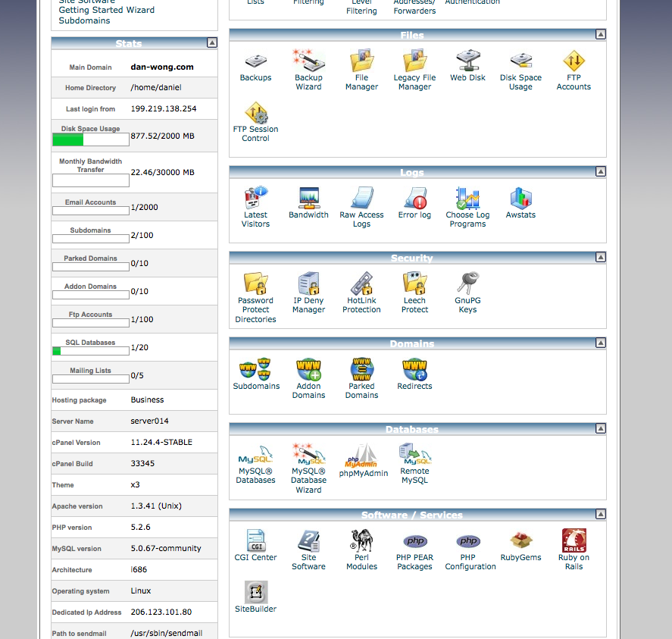Viewport: 672px width, 639px height.
Task: Open Ruby on Rails icon
Action: pyautogui.click(x=574, y=540)
